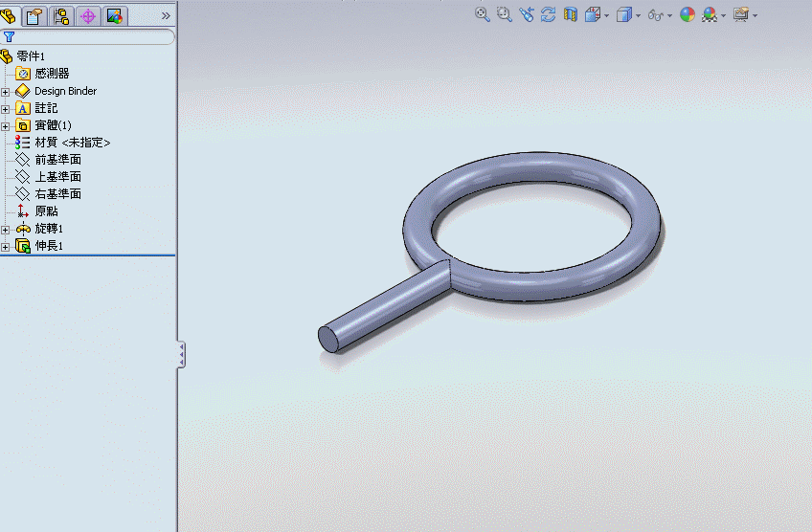This screenshot has height=532, width=812.
Task: Activate the Rotate View tool
Action: (549, 14)
